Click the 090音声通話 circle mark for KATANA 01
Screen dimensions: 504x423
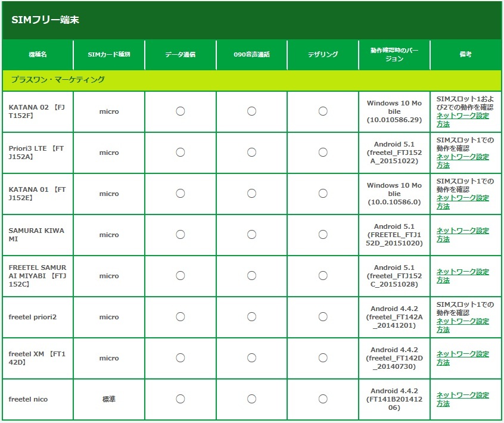pos(251,194)
